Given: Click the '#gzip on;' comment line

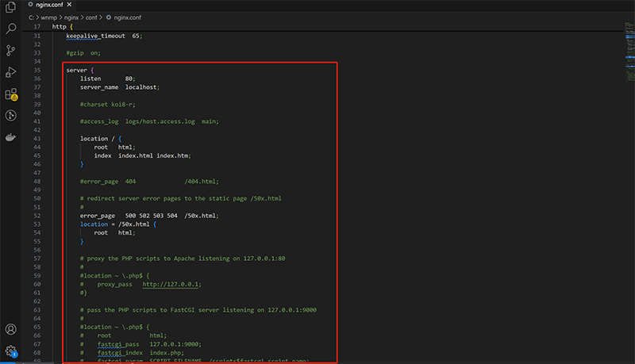Looking at the screenshot, I should (83, 53).
